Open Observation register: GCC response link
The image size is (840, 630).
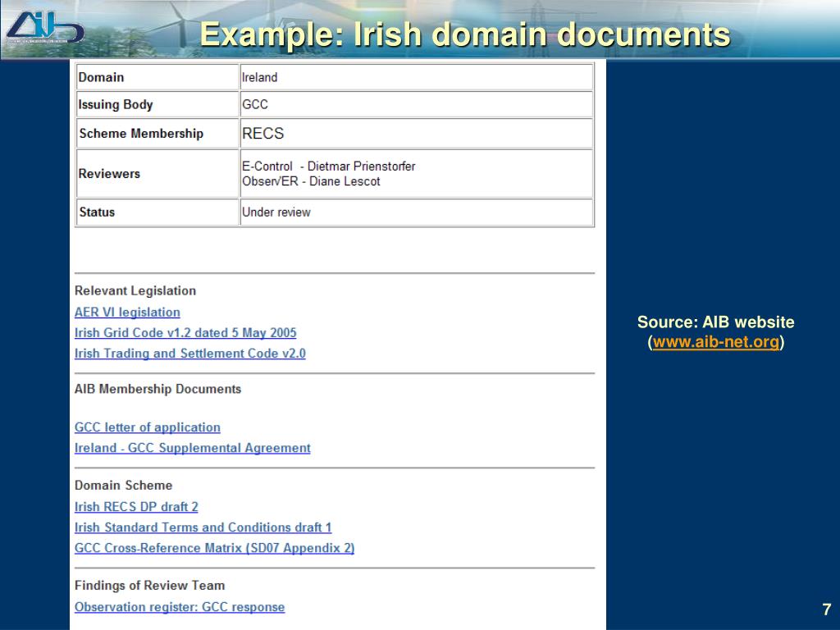[180, 607]
